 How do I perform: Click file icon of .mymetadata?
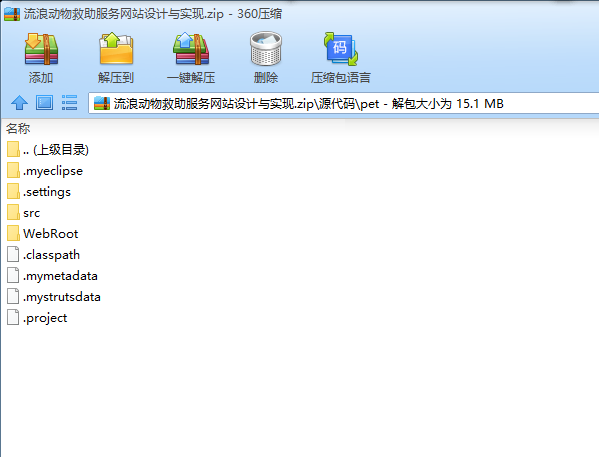coord(13,275)
